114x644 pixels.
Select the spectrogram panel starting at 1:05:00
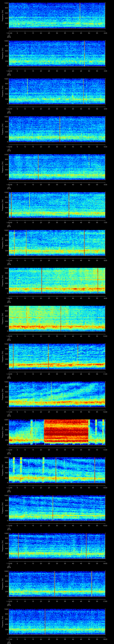point(57,167)
